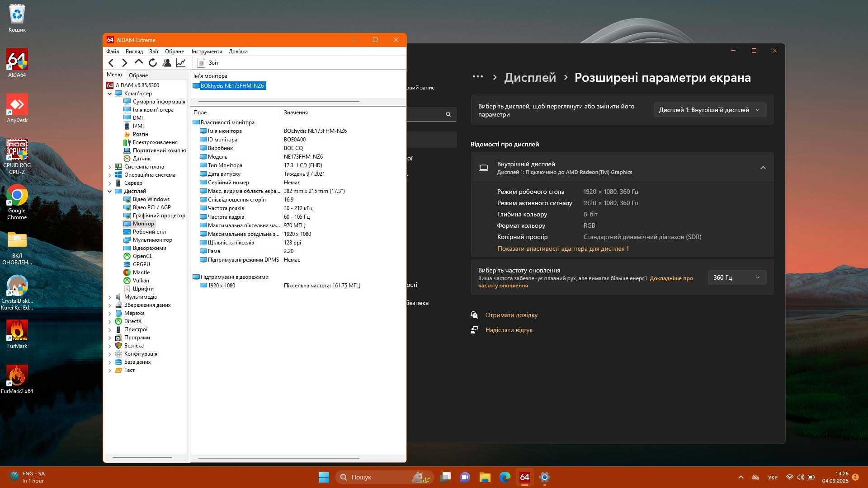This screenshot has height=488, width=868.
Task: Open Файл menu in AIDA64
Action: pyautogui.click(x=113, y=52)
